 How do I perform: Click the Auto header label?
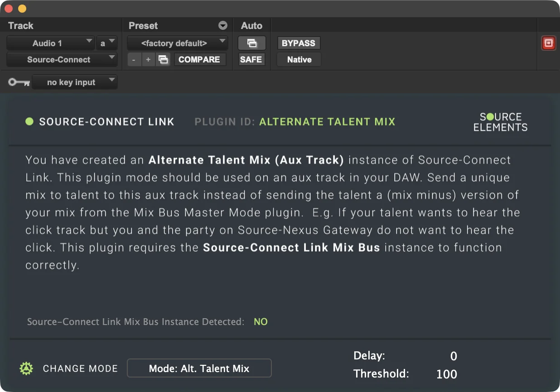[x=251, y=26]
